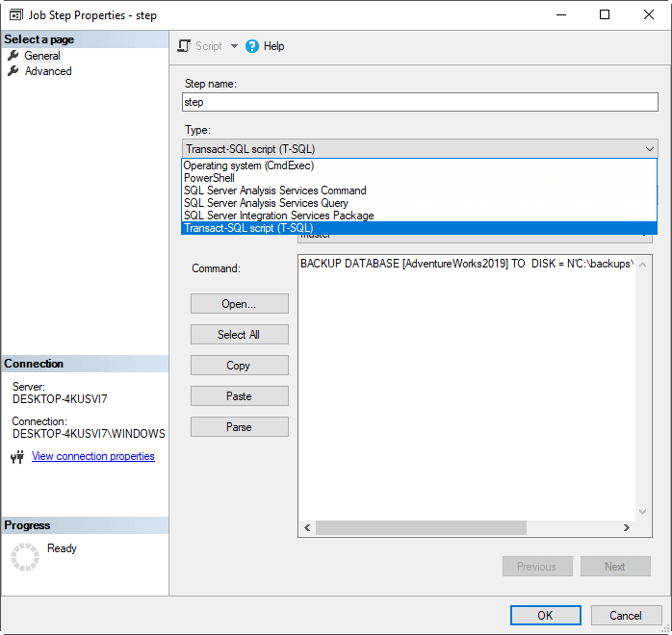The height and width of the screenshot is (635, 672).
Task: Click the Paste button
Action: [x=239, y=396]
